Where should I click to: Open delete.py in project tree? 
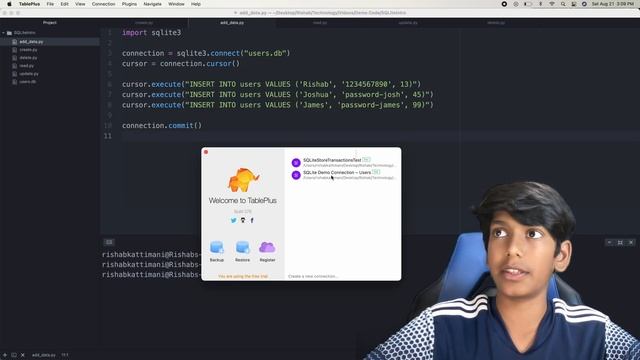[x=28, y=58]
